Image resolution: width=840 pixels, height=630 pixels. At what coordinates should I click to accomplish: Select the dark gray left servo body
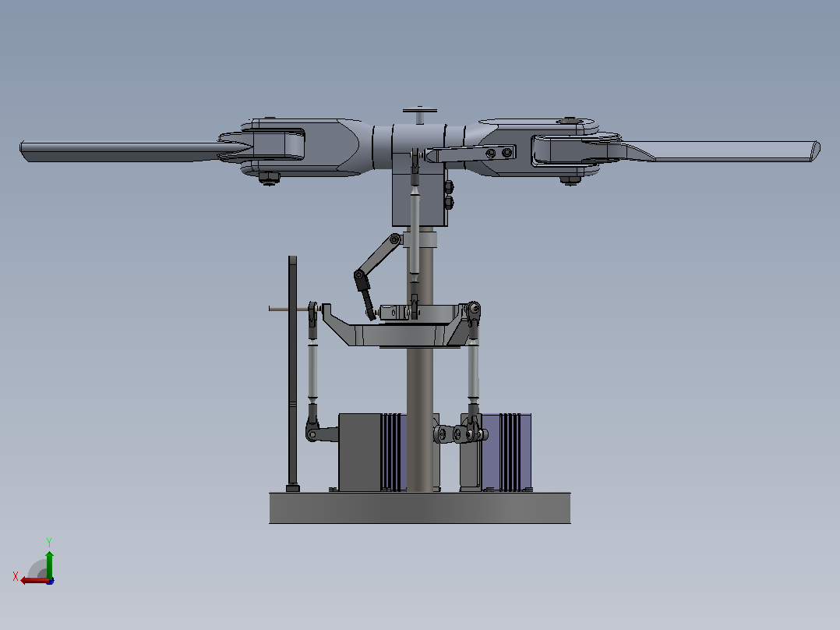click(359, 452)
